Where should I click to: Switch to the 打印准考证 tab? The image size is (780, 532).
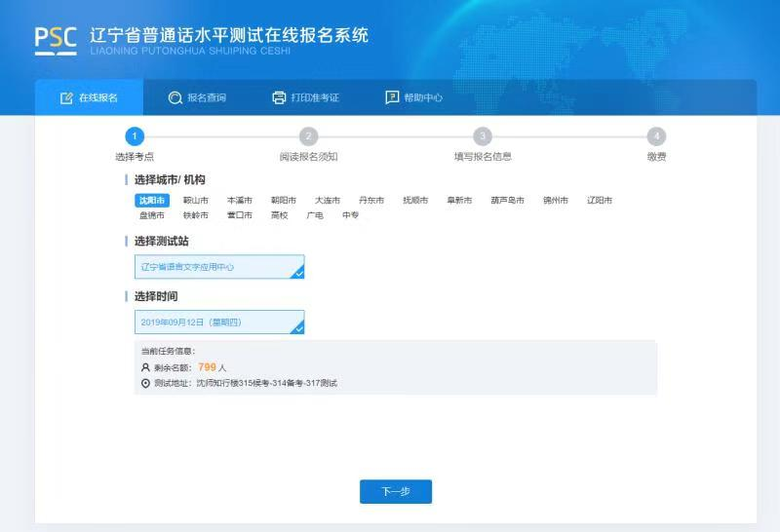pos(305,97)
